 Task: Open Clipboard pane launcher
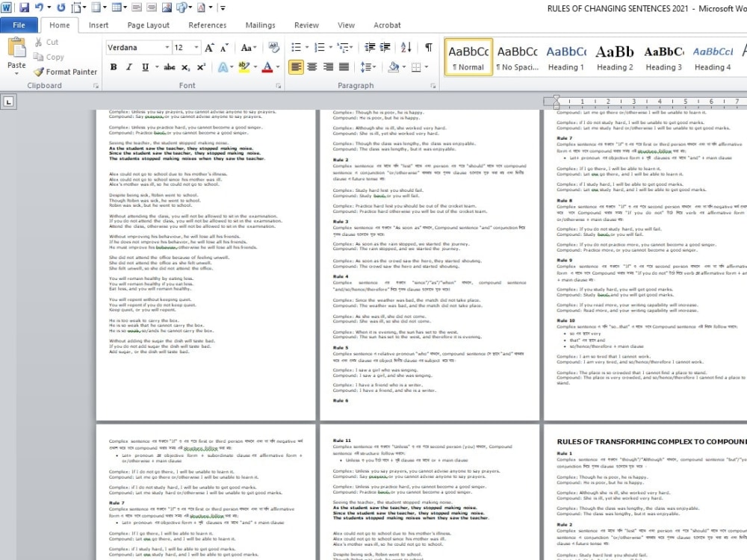[x=96, y=86]
